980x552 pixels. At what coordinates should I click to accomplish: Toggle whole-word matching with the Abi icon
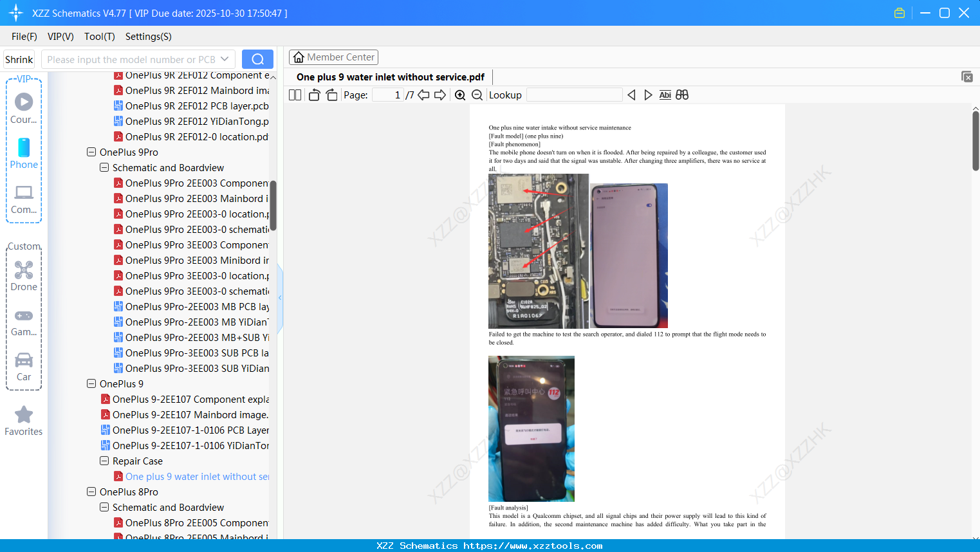click(665, 95)
